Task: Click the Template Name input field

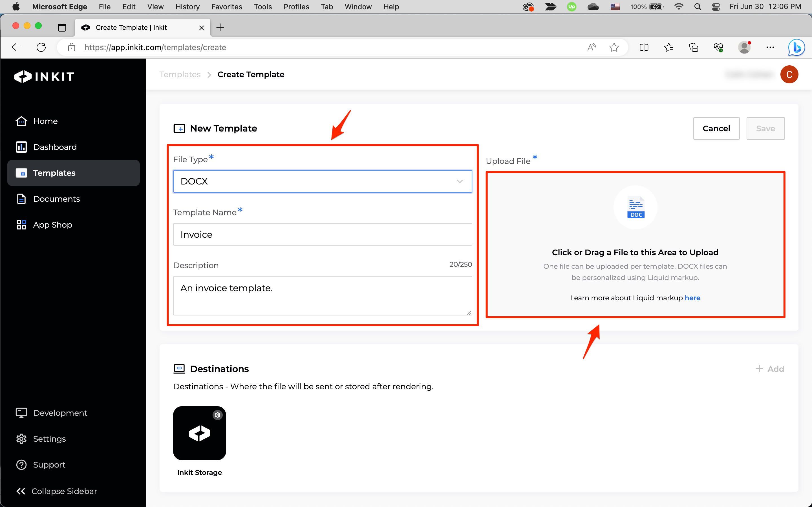Action: pyautogui.click(x=322, y=234)
